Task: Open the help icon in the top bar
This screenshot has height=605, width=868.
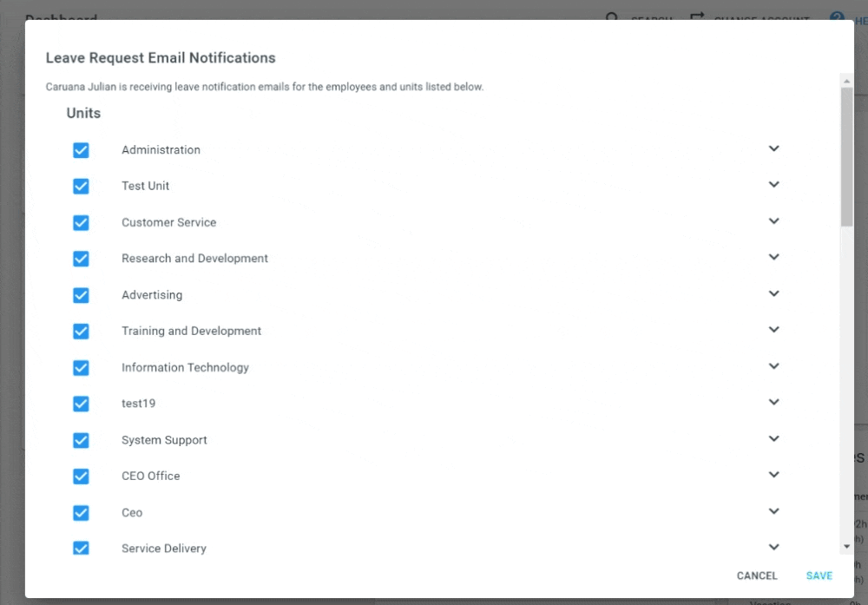Action: click(836, 17)
